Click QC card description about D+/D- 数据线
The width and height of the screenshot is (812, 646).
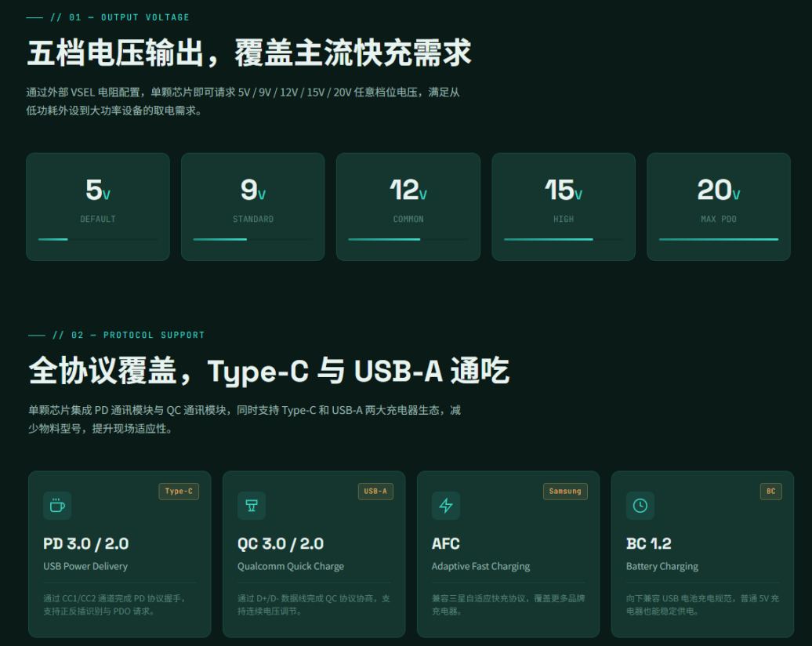click(314, 604)
